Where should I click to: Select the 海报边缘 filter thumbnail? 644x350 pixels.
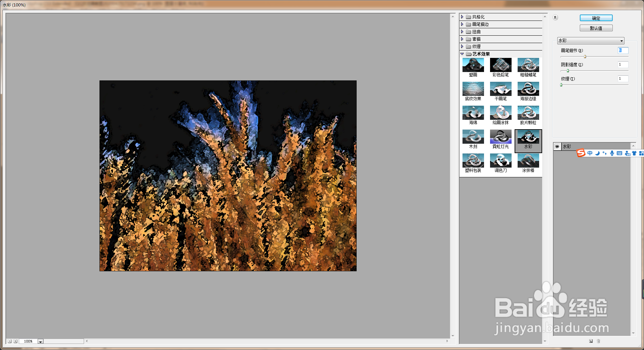click(528, 89)
